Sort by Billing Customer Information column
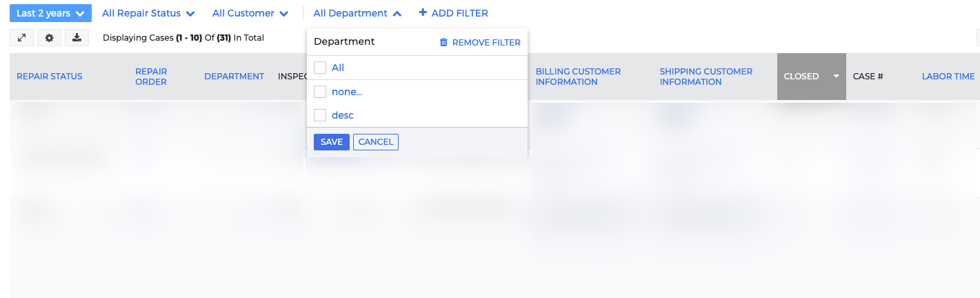 pyautogui.click(x=578, y=77)
